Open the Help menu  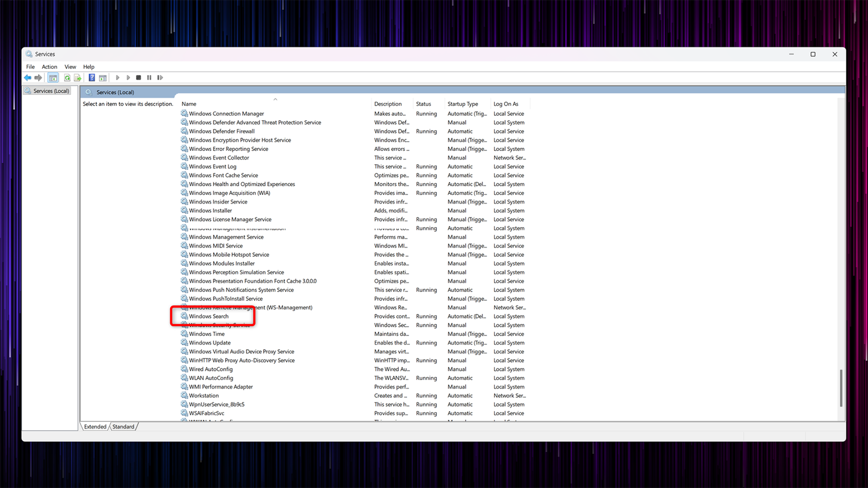tap(89, 66)
